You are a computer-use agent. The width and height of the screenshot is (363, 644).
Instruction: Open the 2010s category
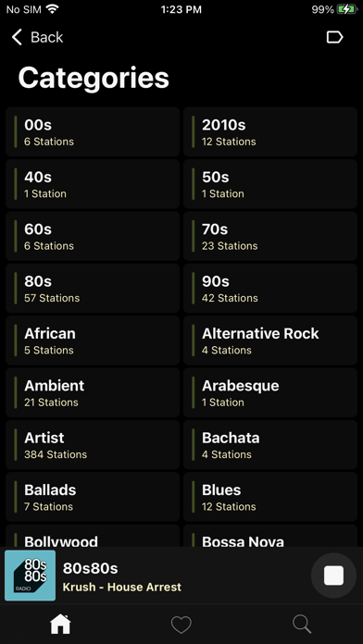270,131
